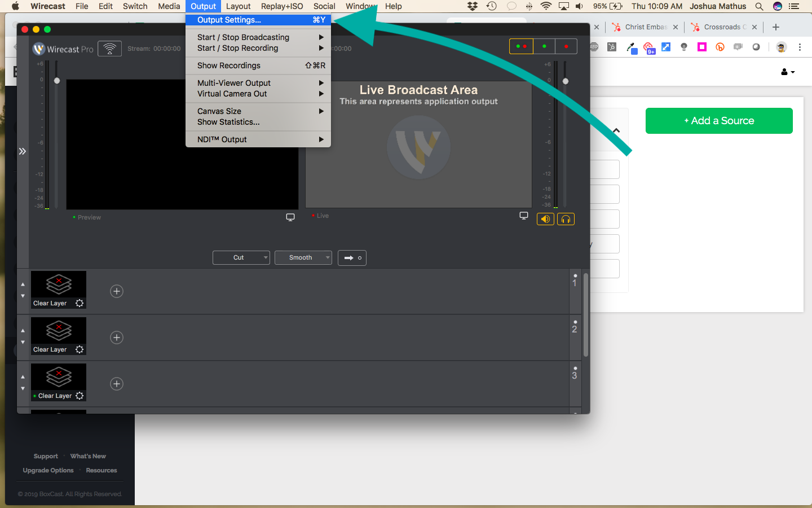This screenshot has width=812, height=508.
Task: Open the Support link
Action: [x=46, y=456]
